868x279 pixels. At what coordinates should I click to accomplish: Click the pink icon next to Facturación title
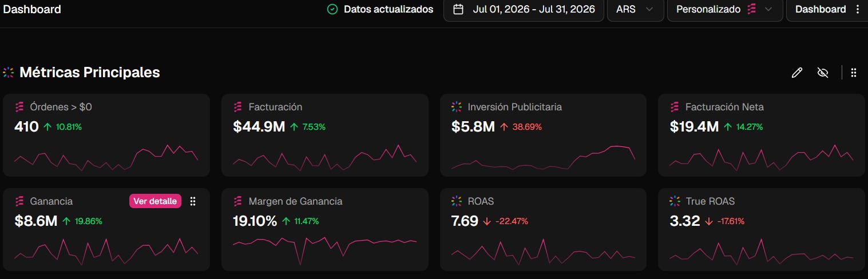point(237,107)
